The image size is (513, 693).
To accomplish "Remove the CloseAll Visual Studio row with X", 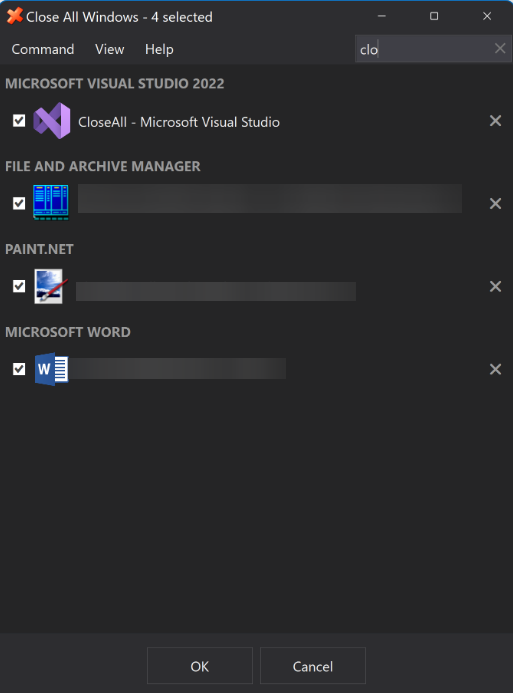I will coord(495,121).
